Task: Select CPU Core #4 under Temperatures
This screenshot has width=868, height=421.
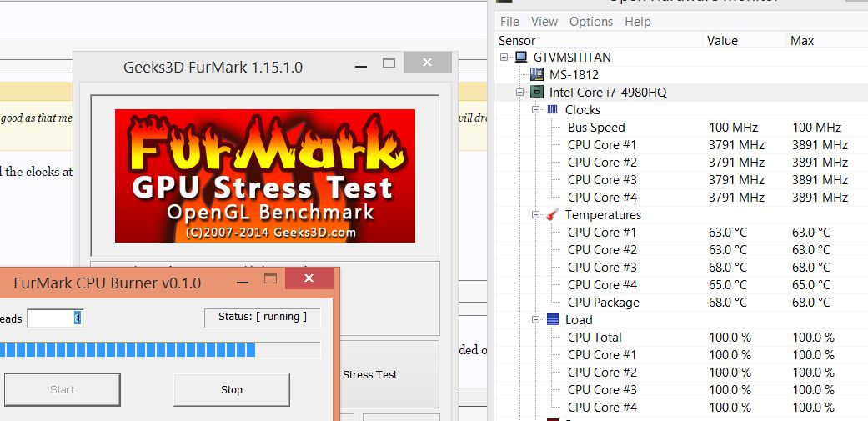Action: coord(681,285)
